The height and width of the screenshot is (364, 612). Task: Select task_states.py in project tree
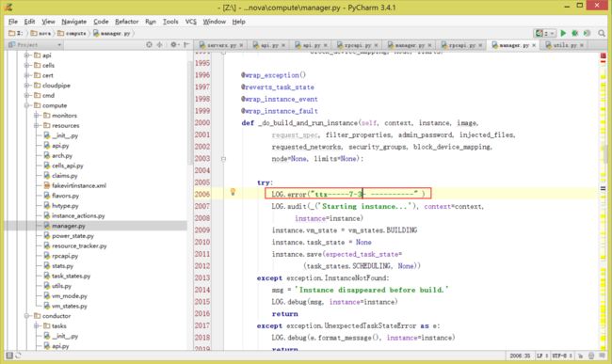click(71, 276)
